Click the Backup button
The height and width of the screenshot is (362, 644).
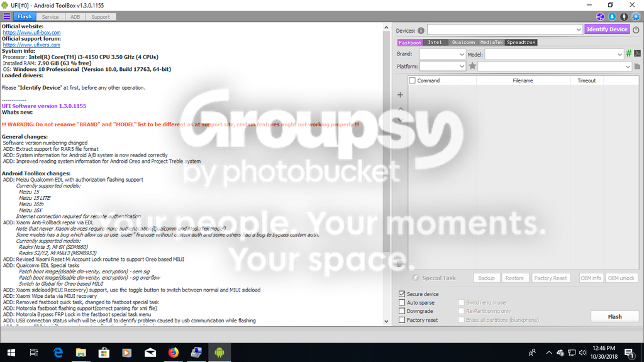(x=486, y=278)
